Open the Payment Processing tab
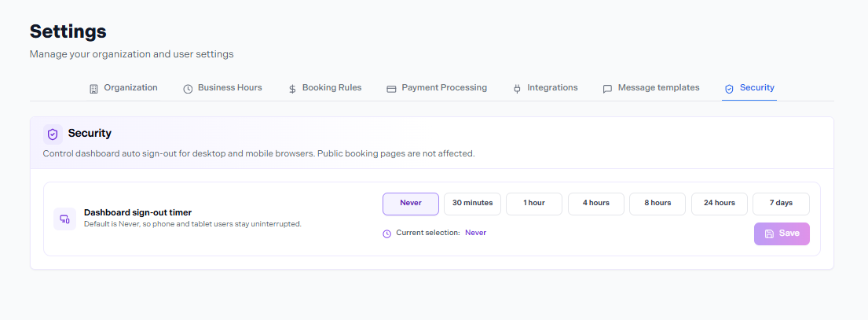The width and height of the screenshot is (868, 320). [437, 88]
